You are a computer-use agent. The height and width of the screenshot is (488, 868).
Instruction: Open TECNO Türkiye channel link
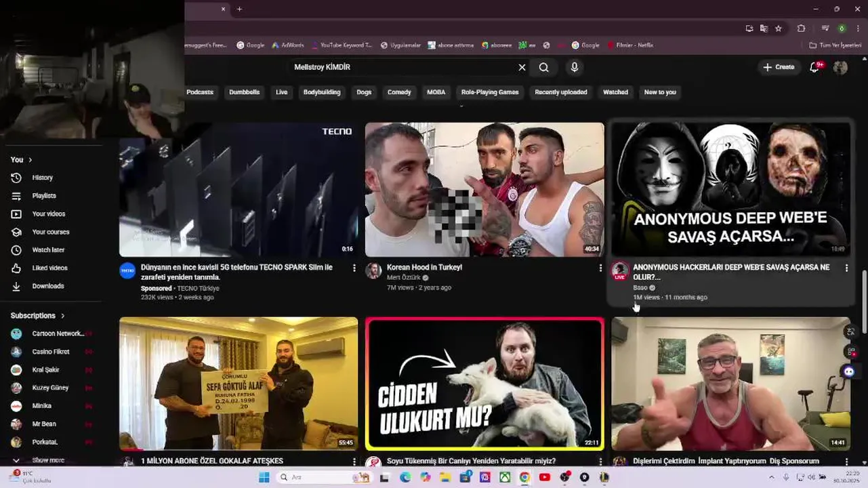pyautogui.click(x=198, y=289)
